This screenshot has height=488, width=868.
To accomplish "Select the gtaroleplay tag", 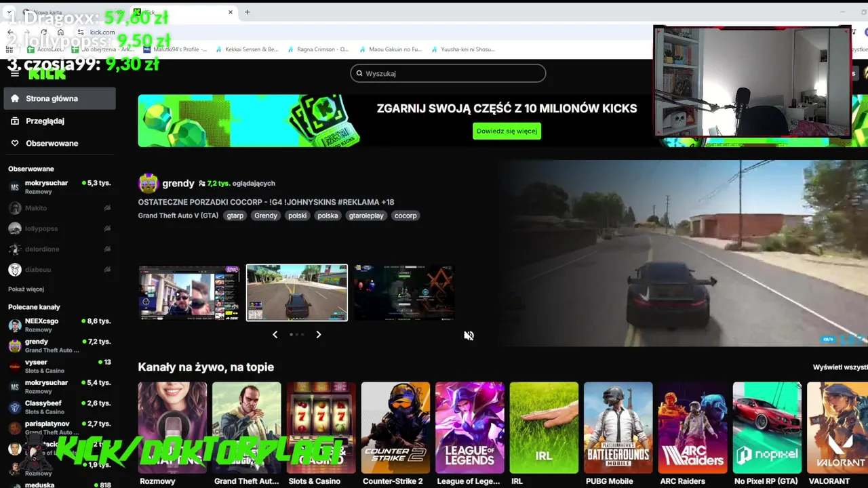I will pyautogui.click(x=366, y=216).
